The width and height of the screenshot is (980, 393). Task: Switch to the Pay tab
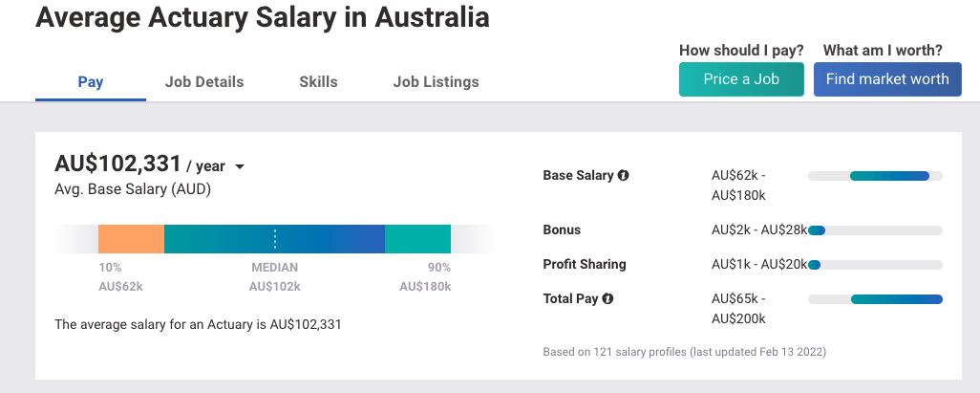tap(91, 82)
